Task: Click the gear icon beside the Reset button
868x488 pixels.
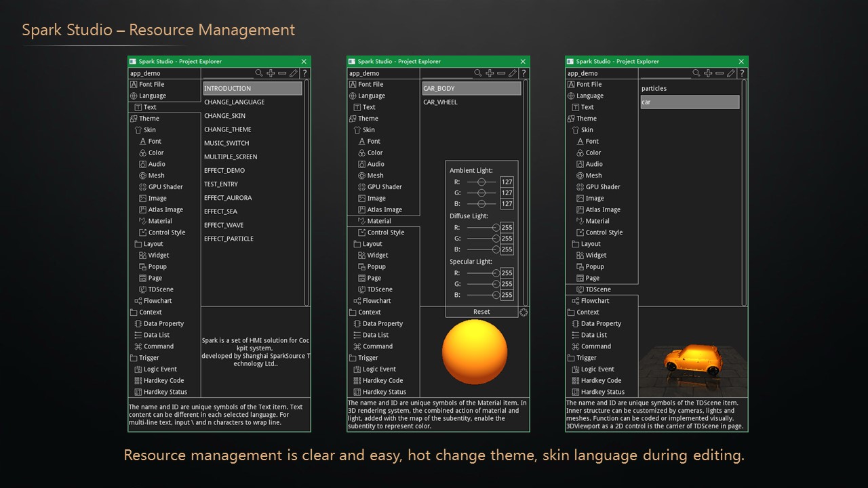Action: (x=524, y=312)
